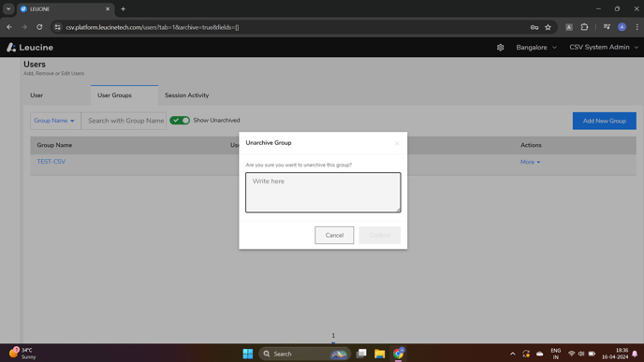
Task: Click the Search with Group Name field
Action: 124,121
